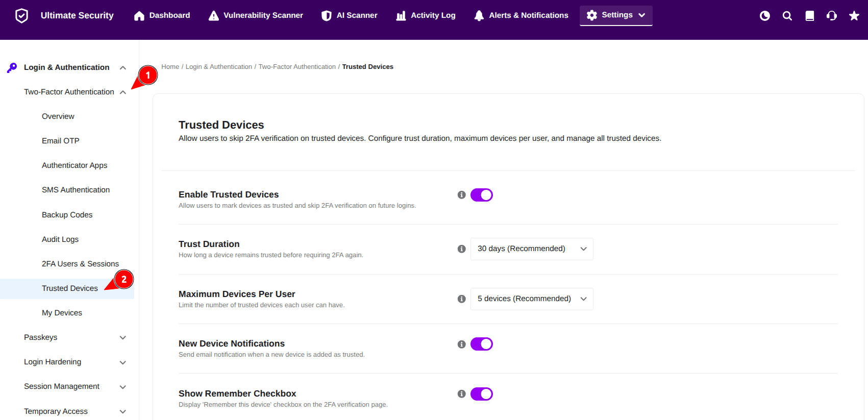
Task: Open Vulnerability Scanner in top navigation
Action: (256, 16)
